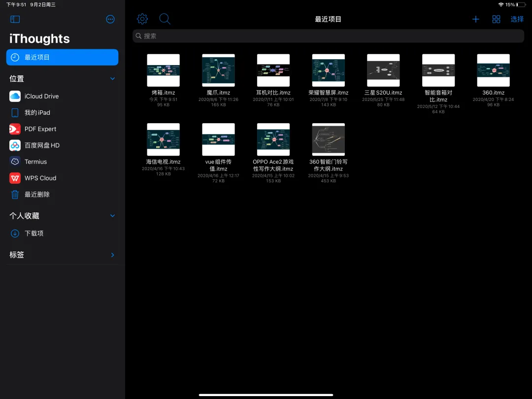Open 我的 iPad location

tap(63, 113)
